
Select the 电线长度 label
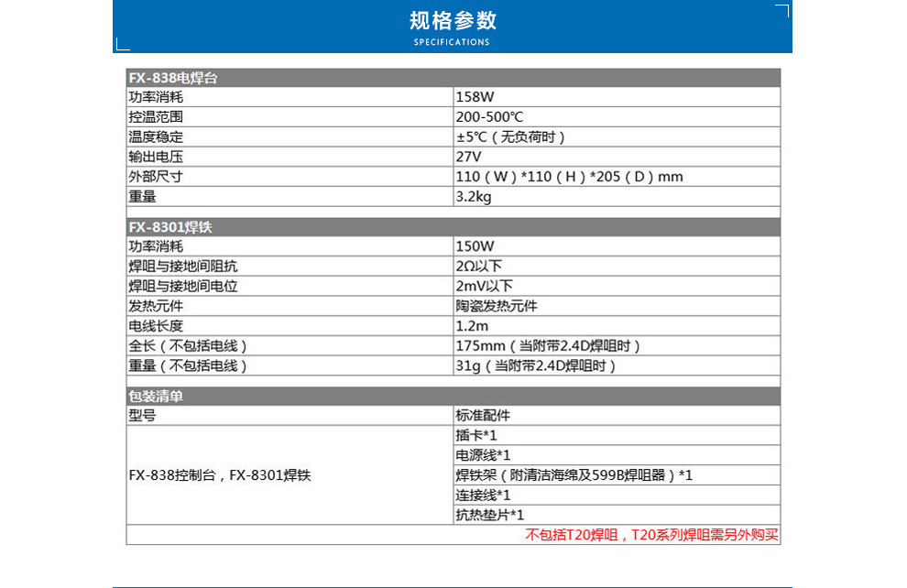(156, 325)
